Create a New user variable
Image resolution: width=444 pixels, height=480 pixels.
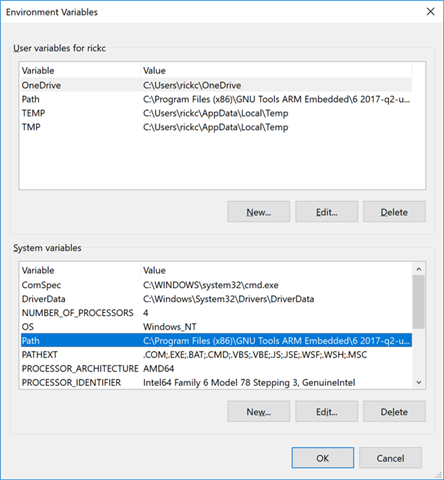tap(258, 212)
